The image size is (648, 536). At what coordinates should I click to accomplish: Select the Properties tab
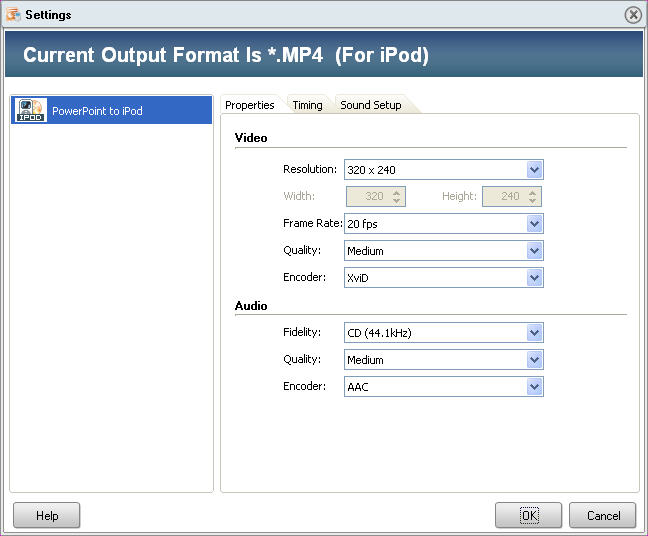(250, 105)
